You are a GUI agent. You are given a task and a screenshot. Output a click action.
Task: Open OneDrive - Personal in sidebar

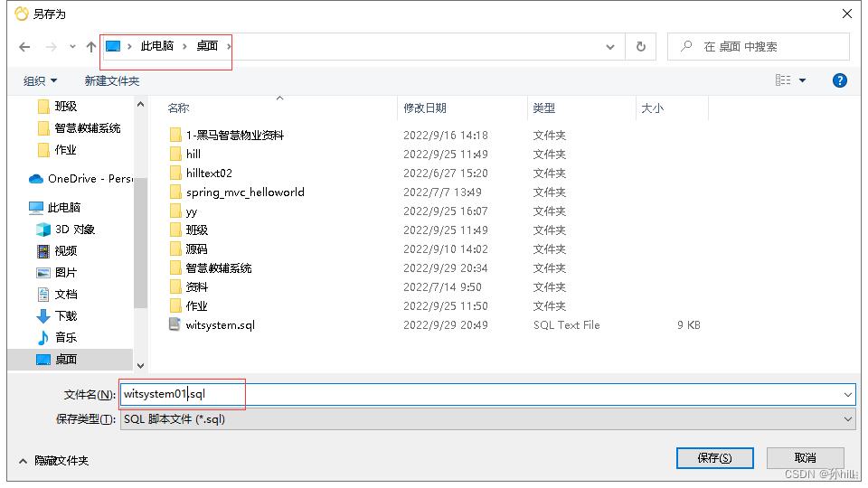click(x=80, y=179)
